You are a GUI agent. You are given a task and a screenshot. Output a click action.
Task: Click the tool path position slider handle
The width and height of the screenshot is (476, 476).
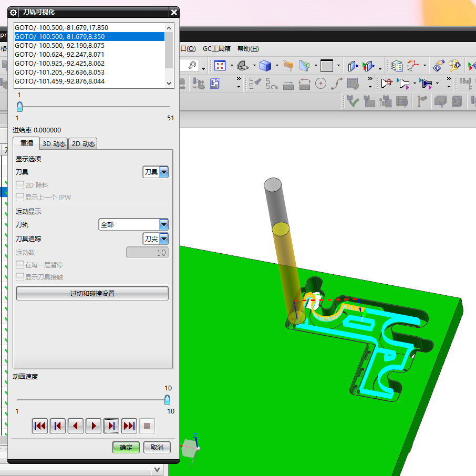[x=20, y=107]
